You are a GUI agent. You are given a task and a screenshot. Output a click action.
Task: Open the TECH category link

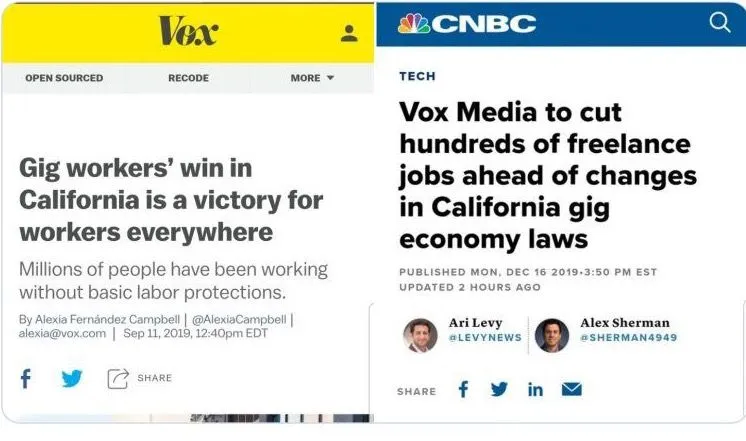tap(417, 76)
